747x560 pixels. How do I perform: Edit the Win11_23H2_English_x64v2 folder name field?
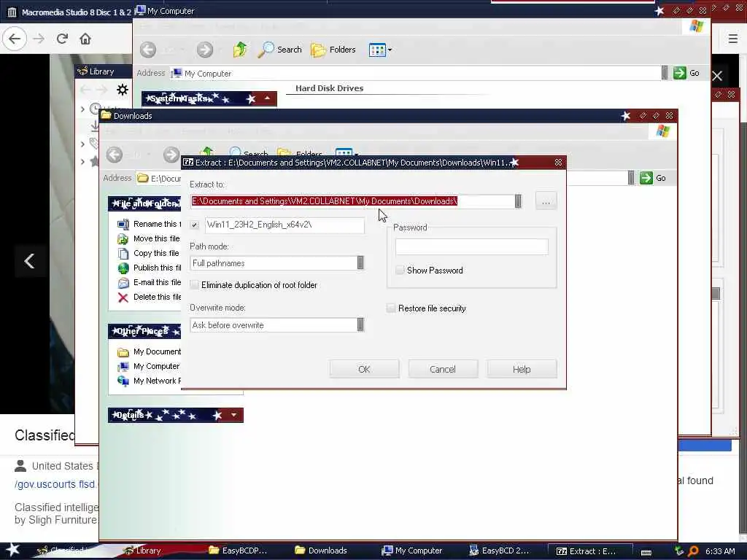[x=285, y=225]
